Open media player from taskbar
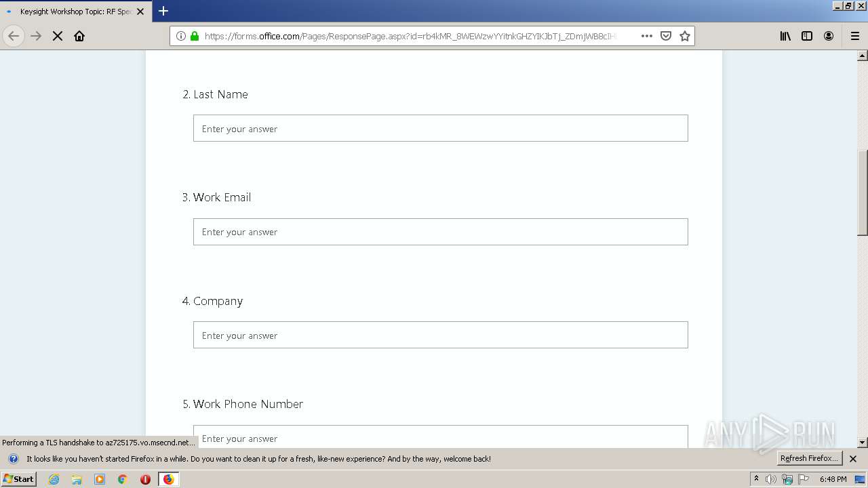 coord(100,479)
